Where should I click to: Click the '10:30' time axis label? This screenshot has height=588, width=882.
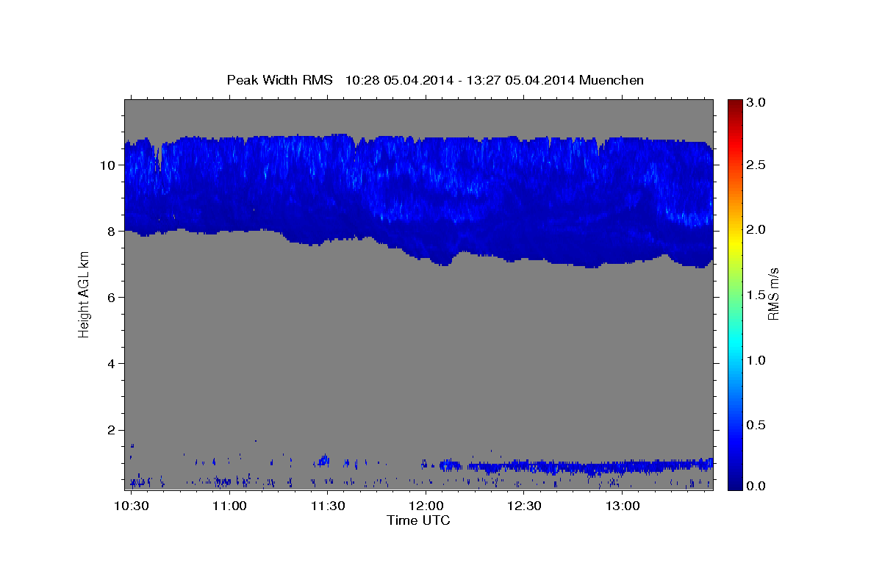(x=132, y=506)
